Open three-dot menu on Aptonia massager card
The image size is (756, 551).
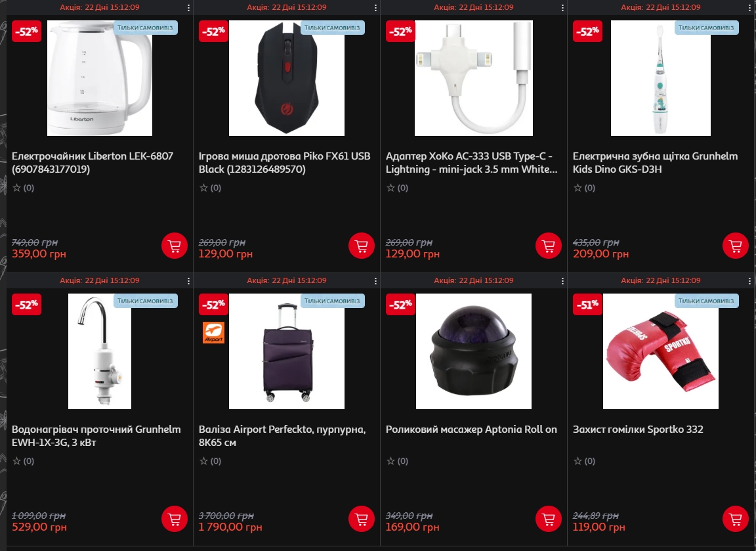562,281
